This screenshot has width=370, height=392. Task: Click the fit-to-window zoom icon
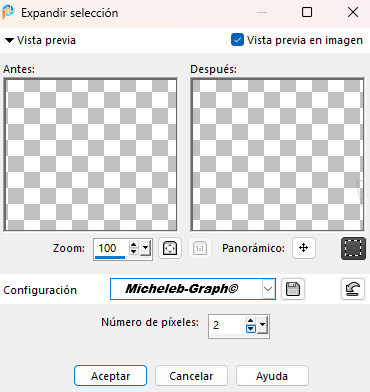[x=170, y=248]
